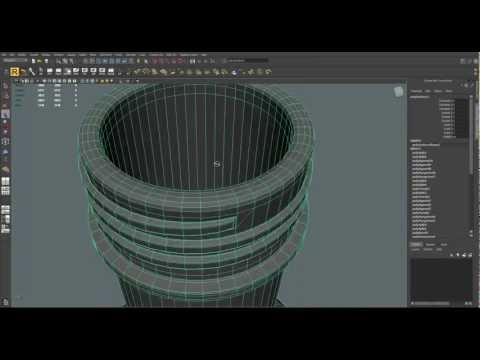Click the blue sphere icon on the shelf
This screenshot has width=480, height=360.
pos(235,72)
